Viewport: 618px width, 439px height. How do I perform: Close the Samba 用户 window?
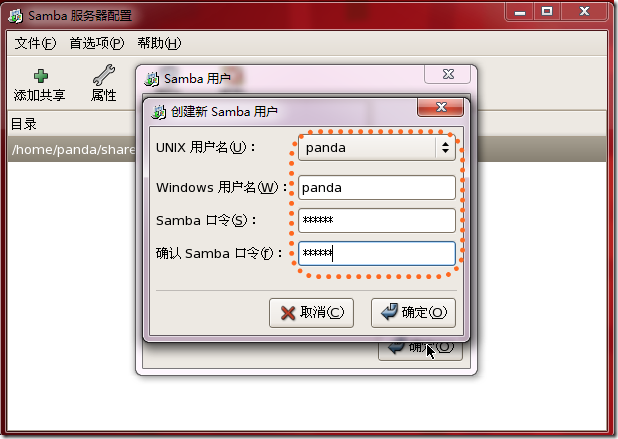448,74
